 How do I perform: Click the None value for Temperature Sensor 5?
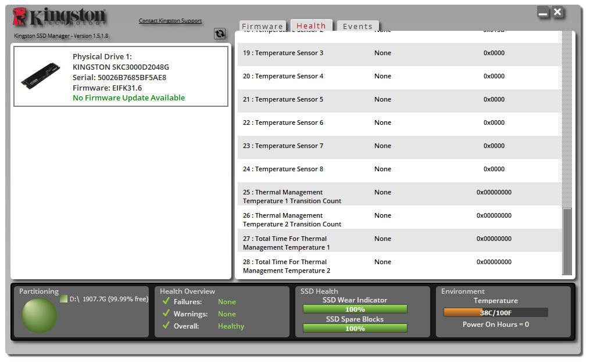click(382, 99)
